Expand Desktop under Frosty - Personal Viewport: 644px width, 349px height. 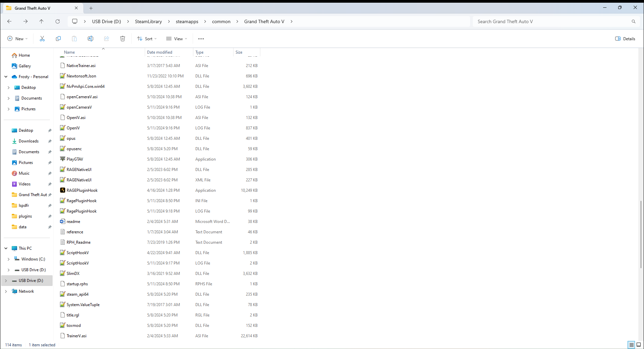(x=9, y=88)
